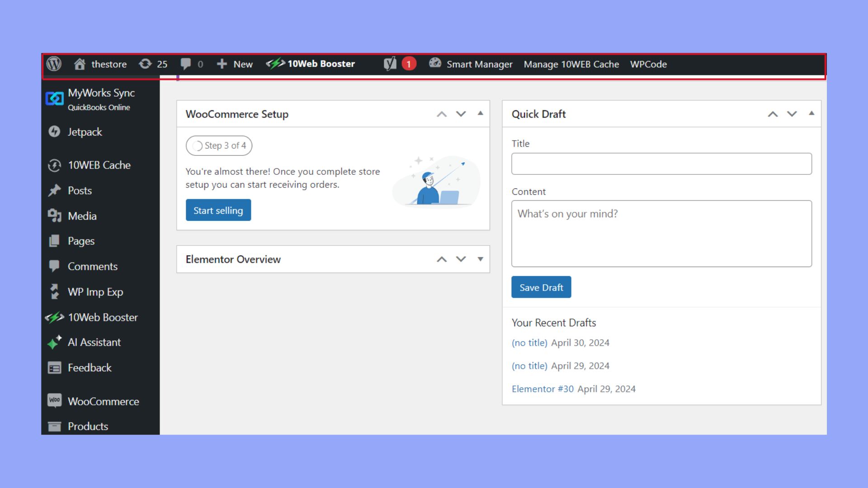Click the comments bubble icon in admin bar
Viewport: 868px width, 488px height.
[186, 64]
